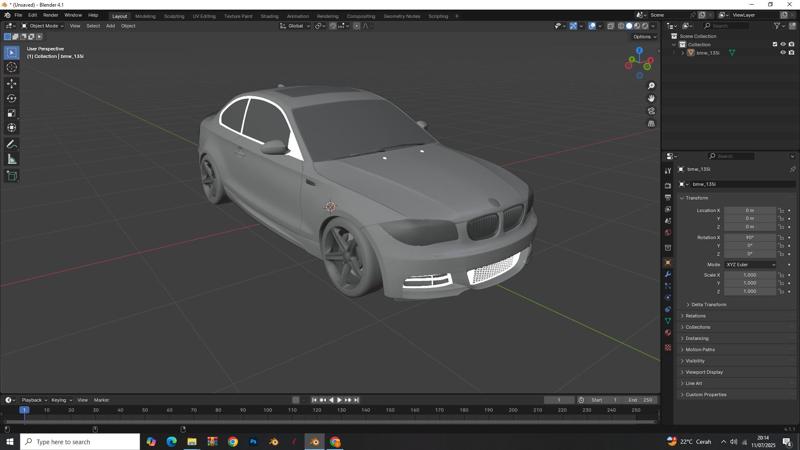Screen dimensions: 800x450
Task: Open the viewport Add menu
Action: coord(110,26)
